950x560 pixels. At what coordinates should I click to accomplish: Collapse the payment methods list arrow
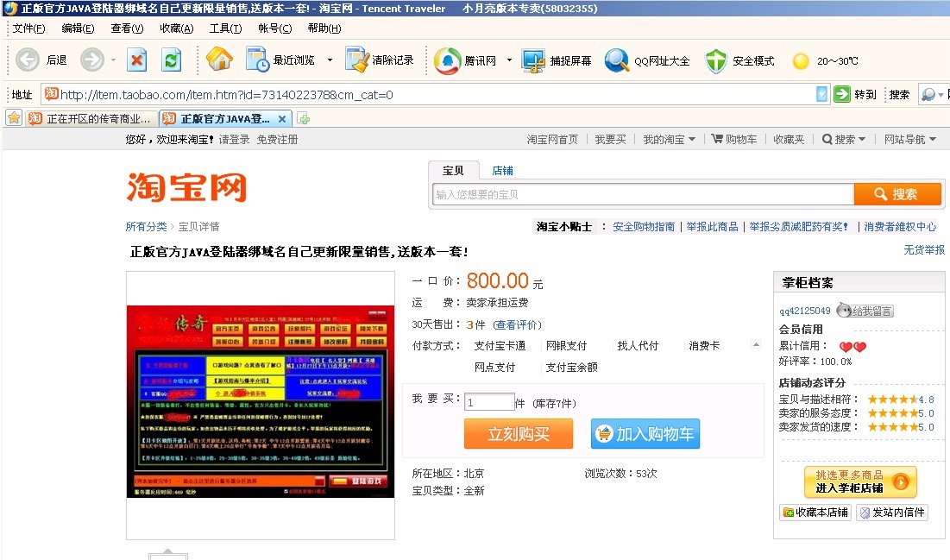[757, 345]
